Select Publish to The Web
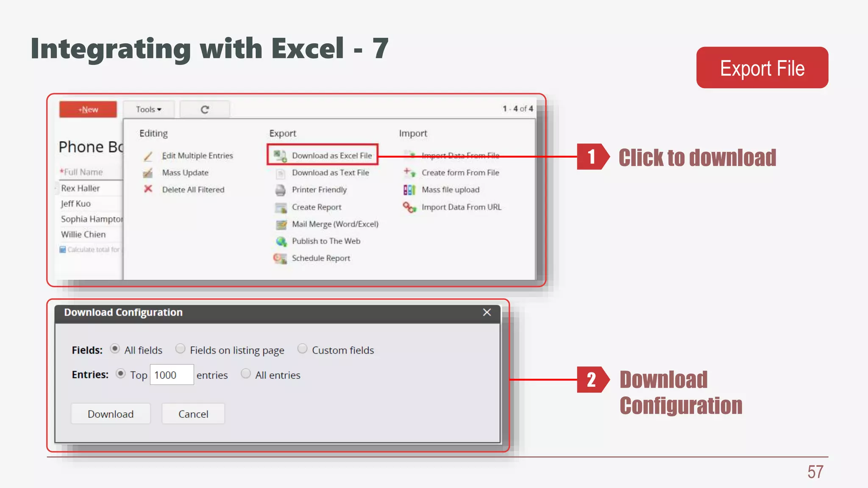The image size is (868, 488). pos(326,241)
